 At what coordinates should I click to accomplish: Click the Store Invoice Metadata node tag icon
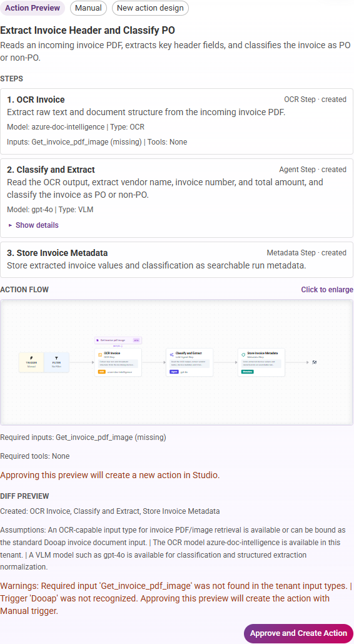243,354
